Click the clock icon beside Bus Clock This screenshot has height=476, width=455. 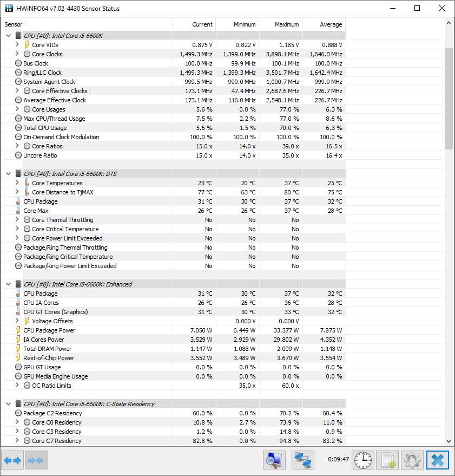[x=18, y=63]
